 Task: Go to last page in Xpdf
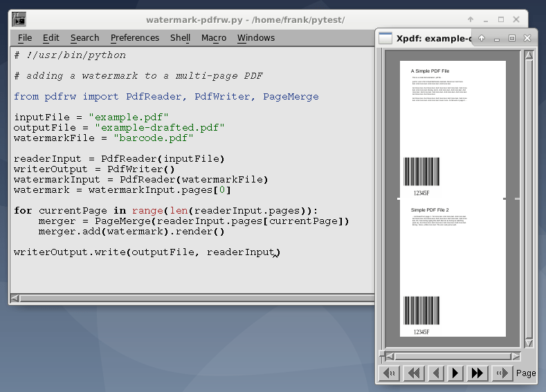tap(502, 373)
